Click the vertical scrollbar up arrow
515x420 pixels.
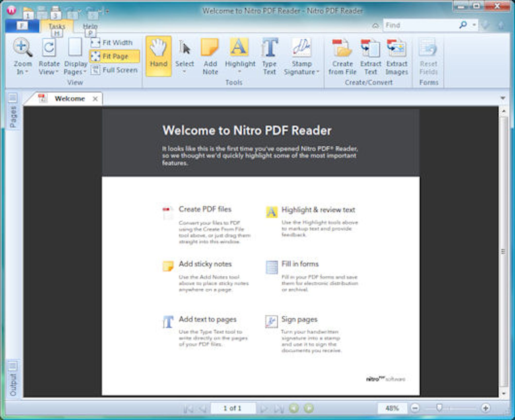click(504, 111)
